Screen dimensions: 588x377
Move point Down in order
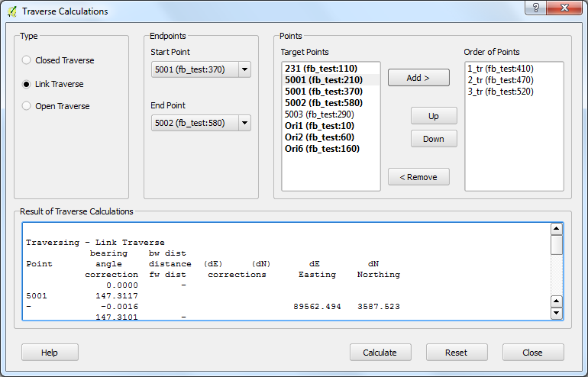point(434,139)
